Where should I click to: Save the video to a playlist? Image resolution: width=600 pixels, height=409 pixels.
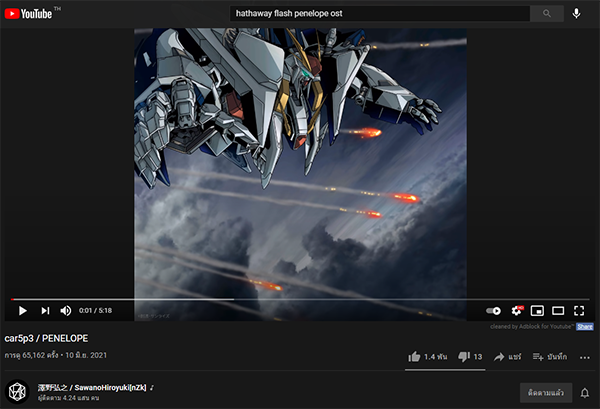(550, 356)
